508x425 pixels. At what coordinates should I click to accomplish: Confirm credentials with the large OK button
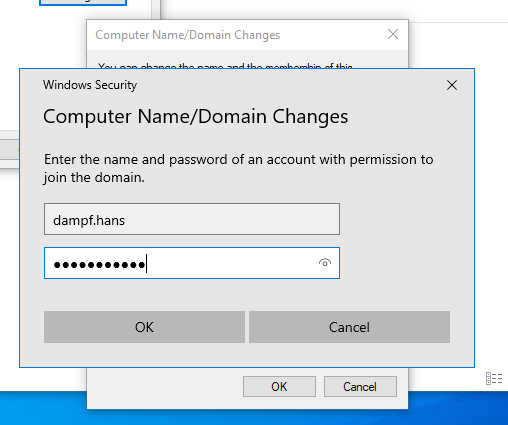(144, 327)
